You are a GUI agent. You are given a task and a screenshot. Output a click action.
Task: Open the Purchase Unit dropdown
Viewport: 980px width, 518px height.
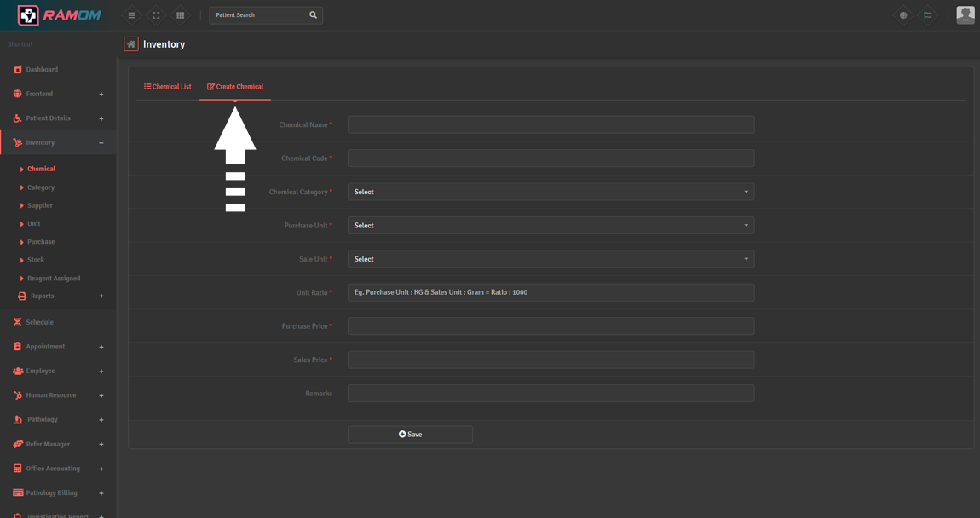click(551, 226)
